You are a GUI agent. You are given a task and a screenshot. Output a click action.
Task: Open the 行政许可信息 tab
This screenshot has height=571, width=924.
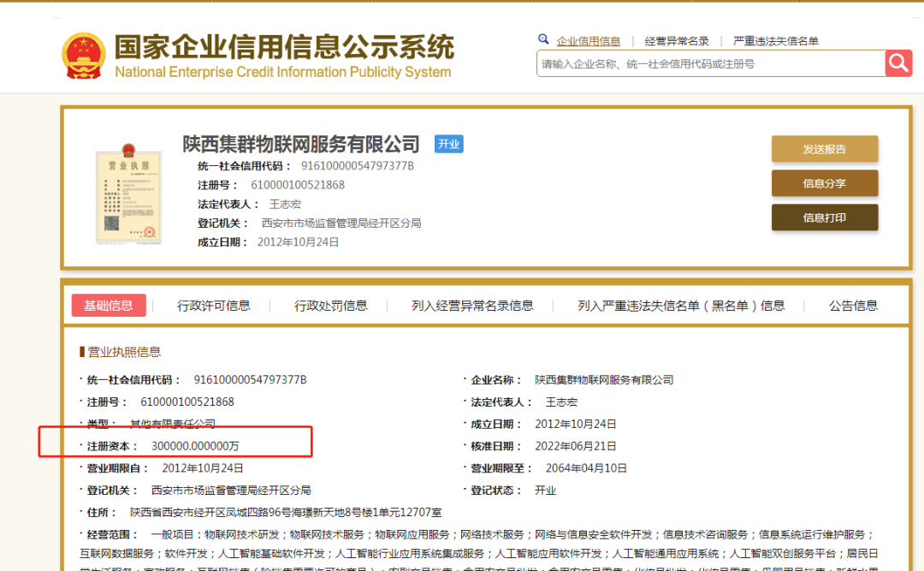tap(213, 306)
